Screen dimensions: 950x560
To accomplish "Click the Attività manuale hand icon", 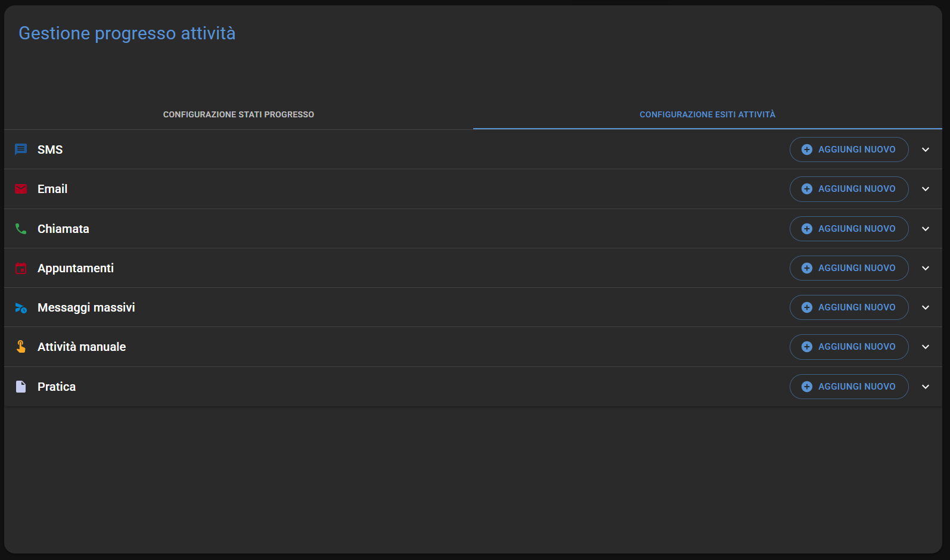I will (x=21, y=347).
